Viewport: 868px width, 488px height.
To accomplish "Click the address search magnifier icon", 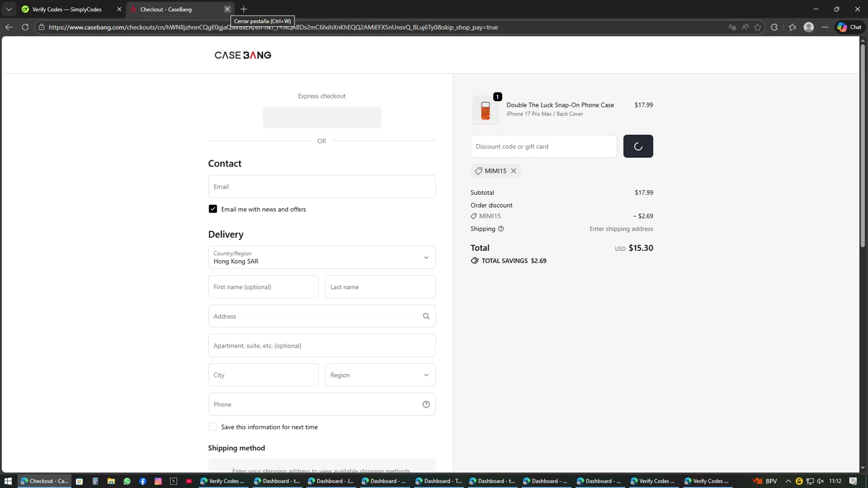I will pos(426,316).
